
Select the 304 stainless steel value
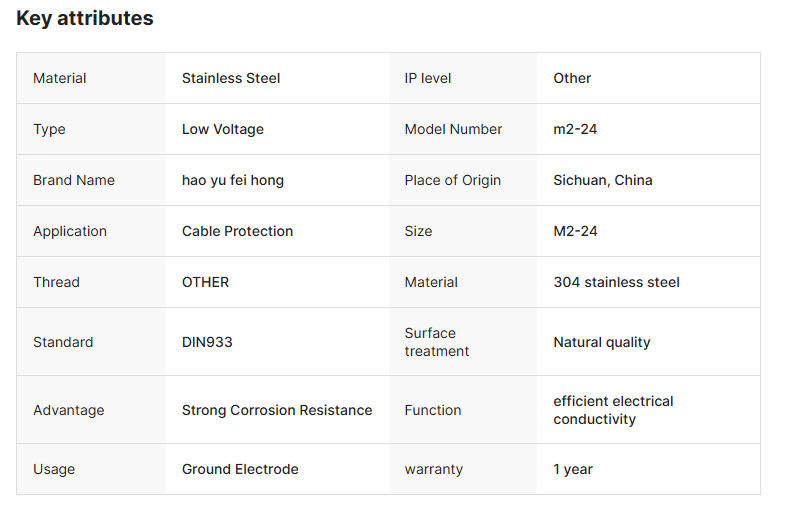(x=616, y=282)
